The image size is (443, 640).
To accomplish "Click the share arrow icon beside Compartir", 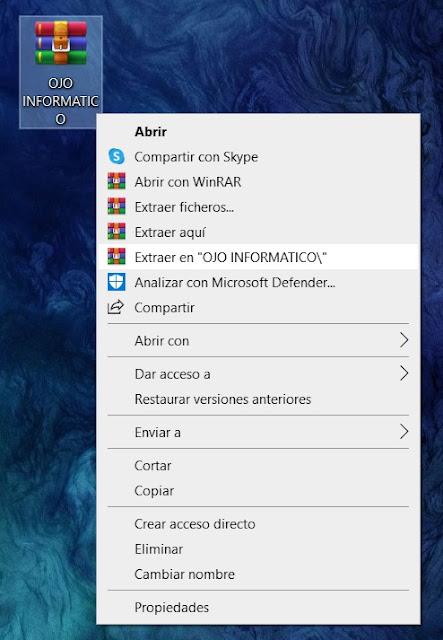I will (116, 307).
